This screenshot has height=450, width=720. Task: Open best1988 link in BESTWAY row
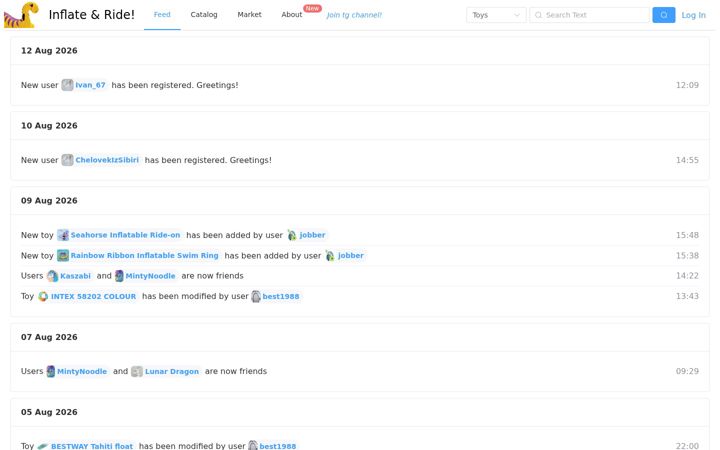(x=278, y=446)
